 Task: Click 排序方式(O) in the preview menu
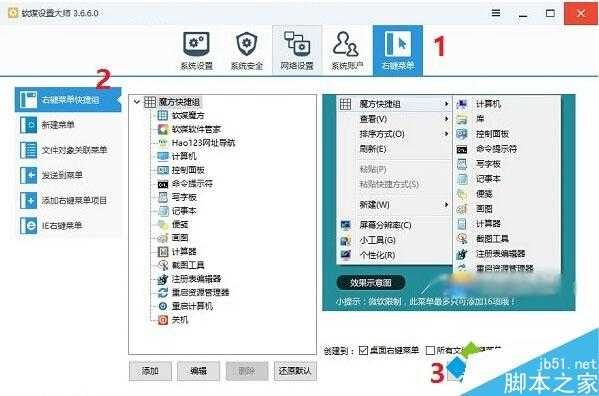394,134
